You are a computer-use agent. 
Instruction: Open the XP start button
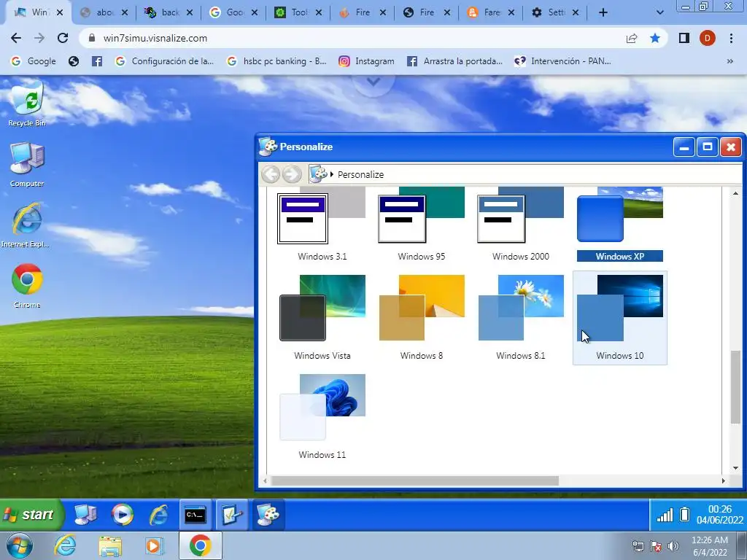pyautogui.click(x=31, y=515)
